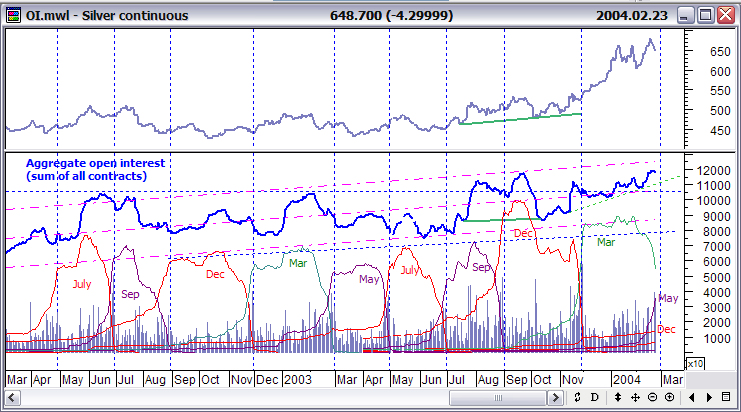
Task: Maximize the chart window
Action: [x=705, y=15]
